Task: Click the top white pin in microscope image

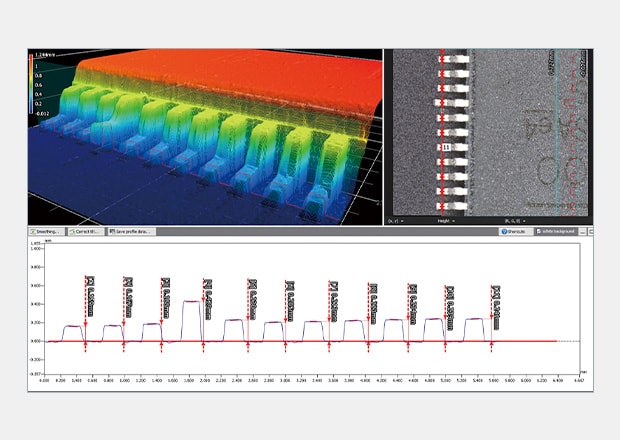Action: tap(457, 59)
